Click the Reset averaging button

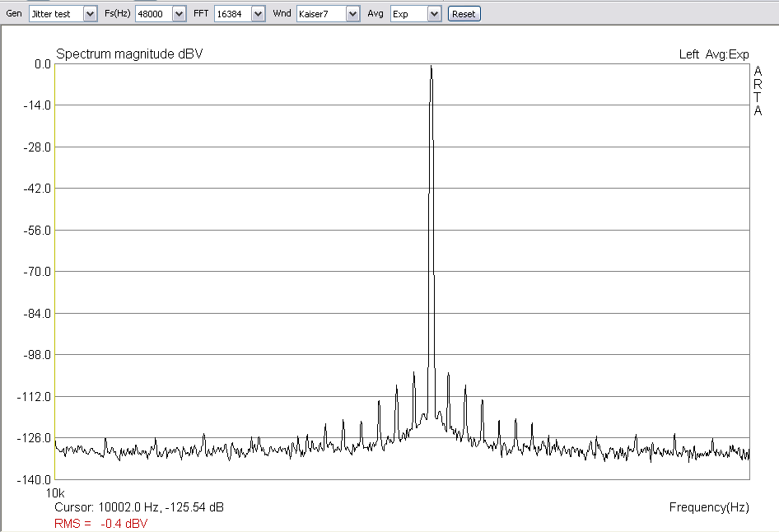click(x=464, y=14)
